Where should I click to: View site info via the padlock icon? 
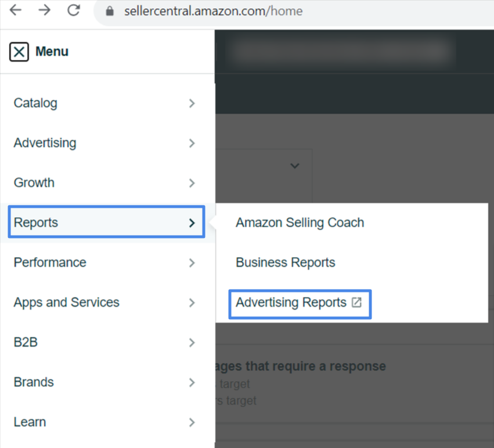110,12
